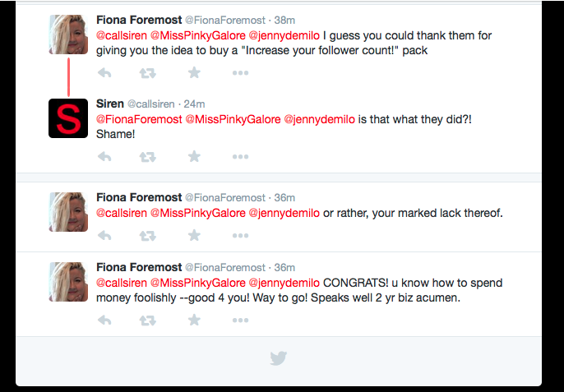Retweet the 'marked lack thereof' tweet
Viewport: 564px width, 392px height.
click(148, 236)
